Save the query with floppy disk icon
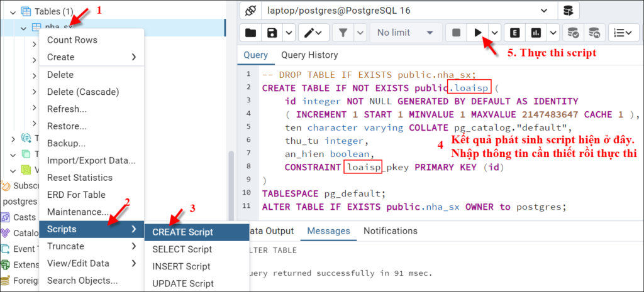 point(272,33)
